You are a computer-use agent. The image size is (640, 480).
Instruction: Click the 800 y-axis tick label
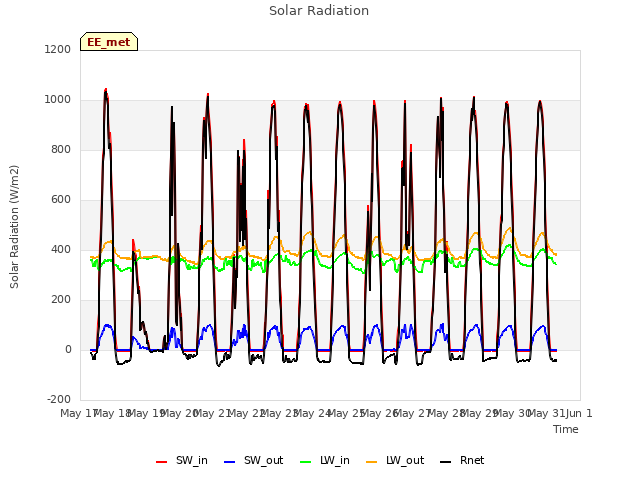pyautogui.click(x=61, y=150)
